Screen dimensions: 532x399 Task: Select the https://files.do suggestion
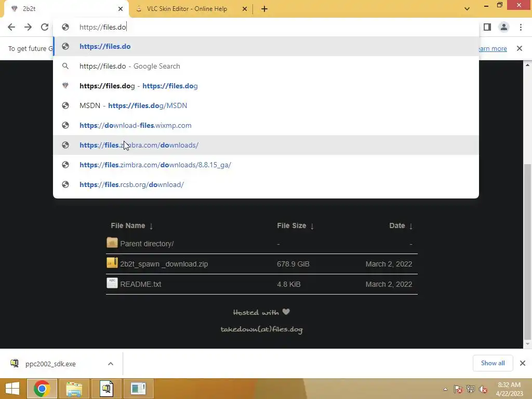pyautogui.click(x=267, y=46)
